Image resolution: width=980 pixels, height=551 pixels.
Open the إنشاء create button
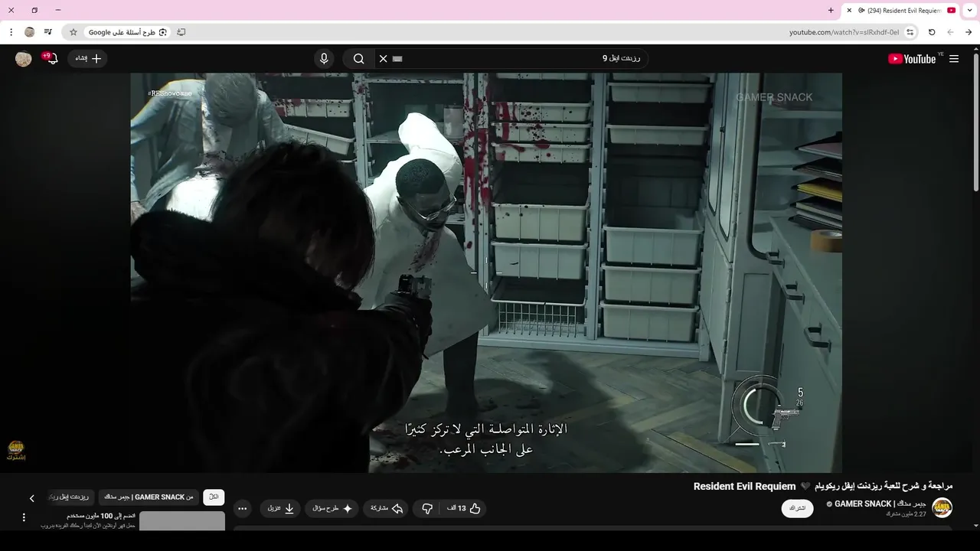pos(88,58)
